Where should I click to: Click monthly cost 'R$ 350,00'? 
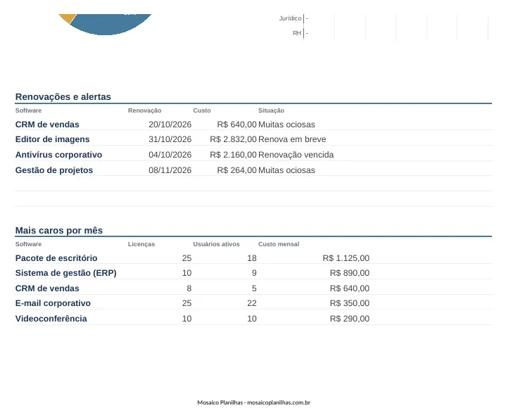coord(350,303)
